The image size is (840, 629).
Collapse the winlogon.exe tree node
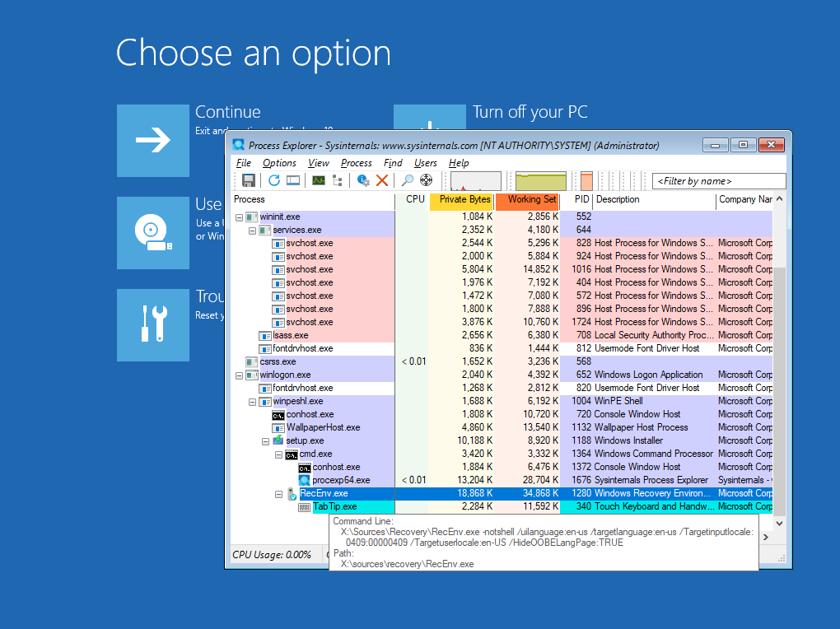240,375
